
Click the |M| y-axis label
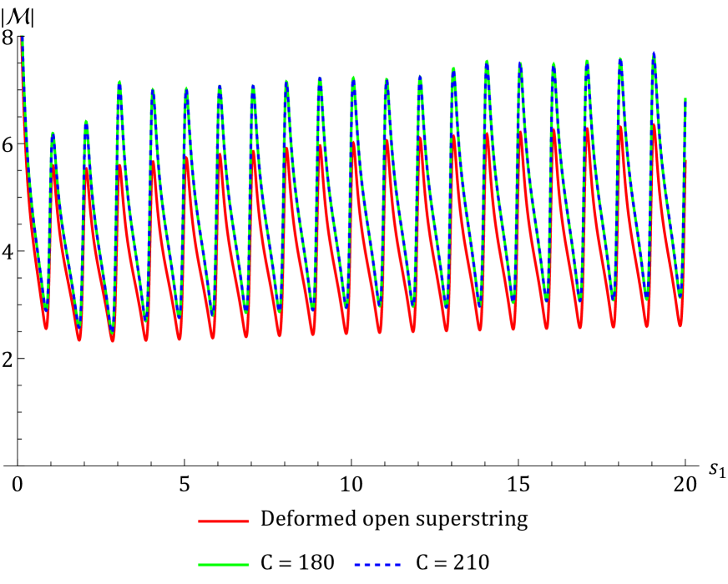point(18,18)
